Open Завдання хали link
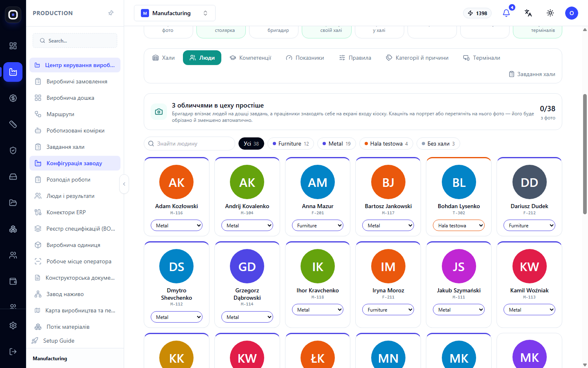This screenshot has width=588, height=368. pyautogui.click(x=532, y=74)
